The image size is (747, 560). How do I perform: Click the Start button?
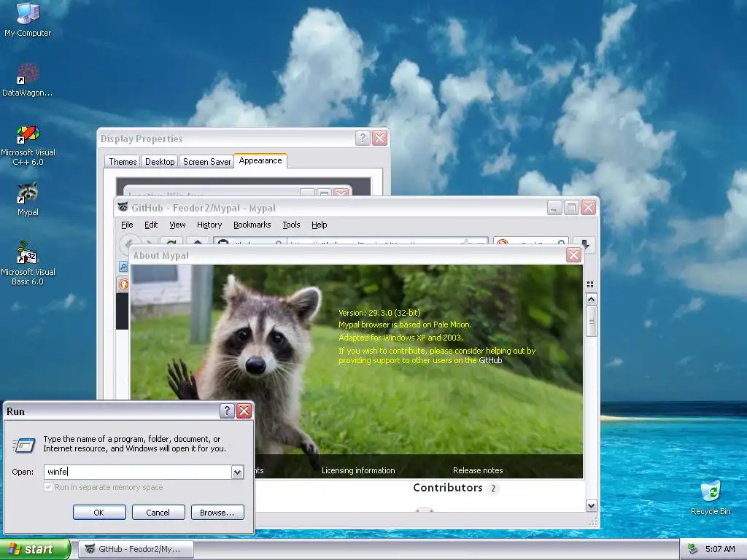pos(35,549)
